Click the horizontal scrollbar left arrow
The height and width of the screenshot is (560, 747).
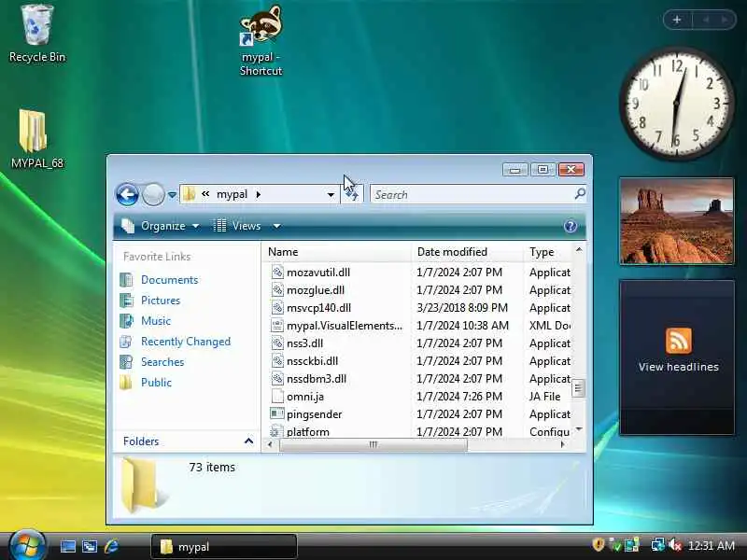point(270,444)
